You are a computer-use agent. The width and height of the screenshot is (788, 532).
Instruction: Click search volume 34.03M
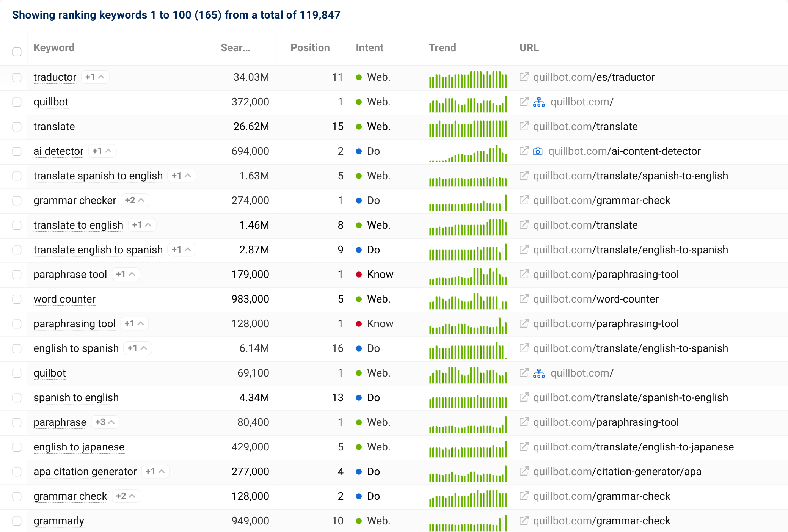coord(251,77)
